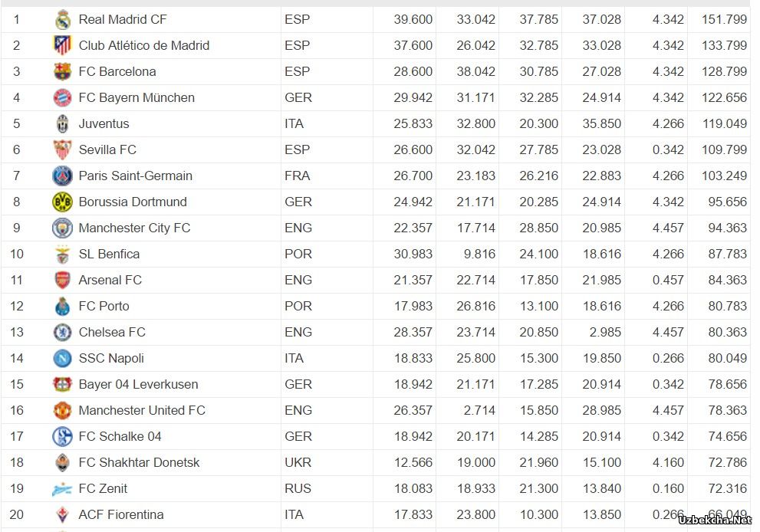Viewport: 760px width, 532px height.
Task: Open the SL Benfica club link
Action: (x=109, y=254)
